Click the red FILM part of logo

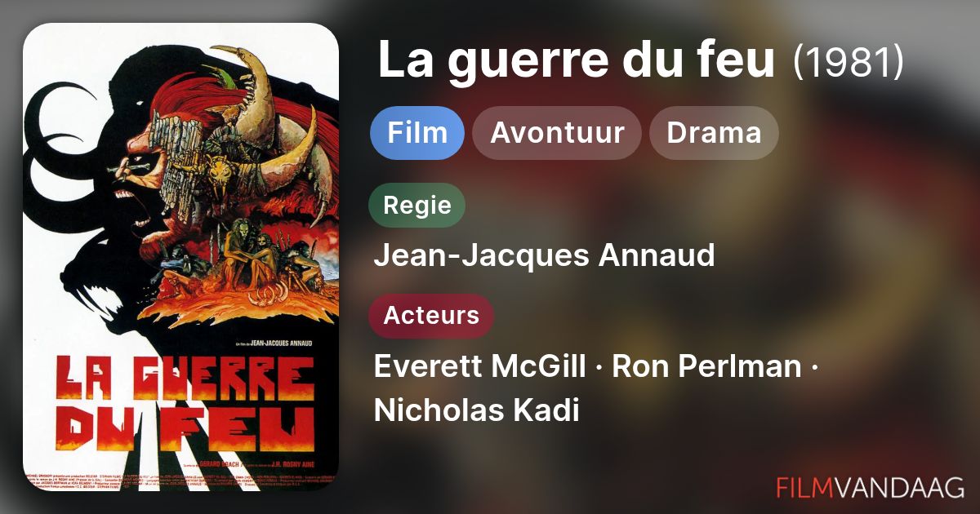[x=804, y=487]
